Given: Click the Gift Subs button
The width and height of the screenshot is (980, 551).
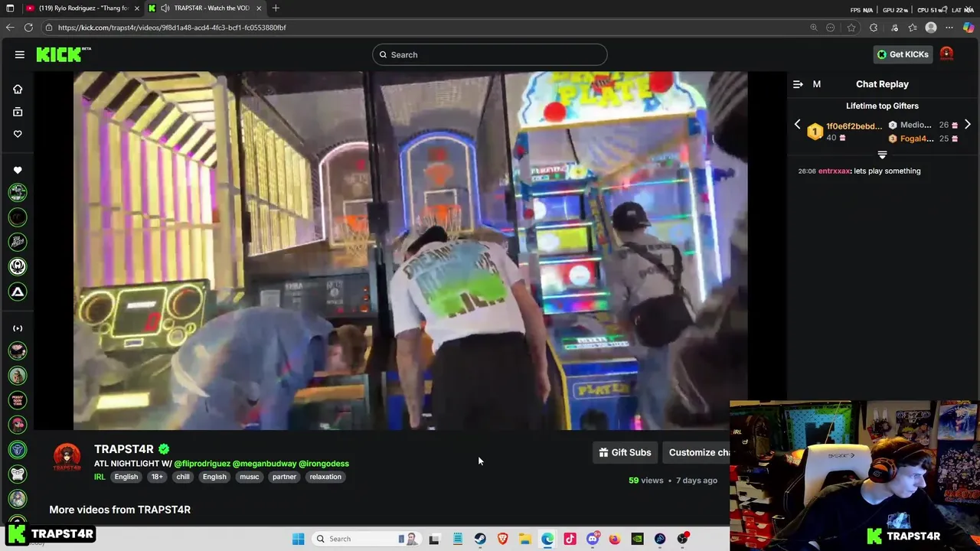Looking at the screenshot, I should 625,452.
